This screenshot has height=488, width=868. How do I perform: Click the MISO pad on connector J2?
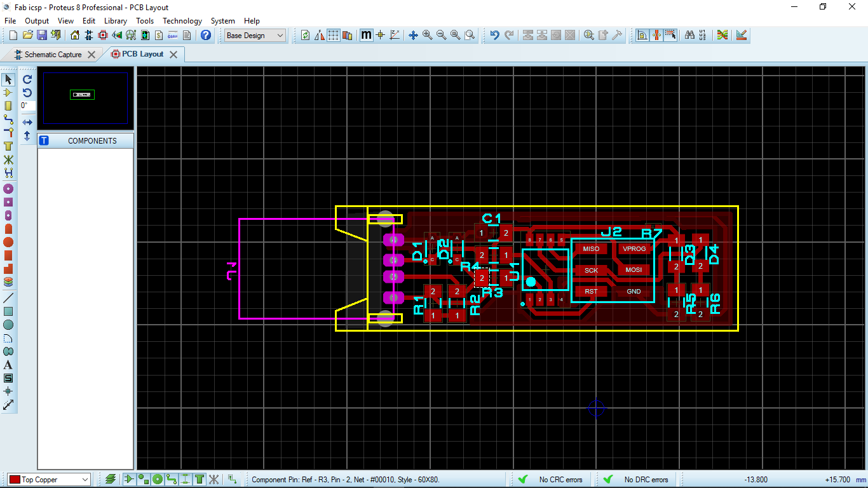591,249
